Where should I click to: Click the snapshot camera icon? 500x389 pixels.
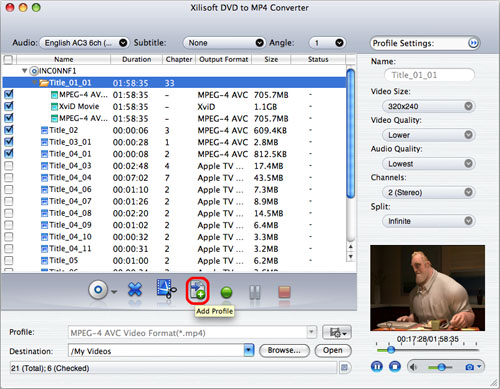(x=469, y=367)
